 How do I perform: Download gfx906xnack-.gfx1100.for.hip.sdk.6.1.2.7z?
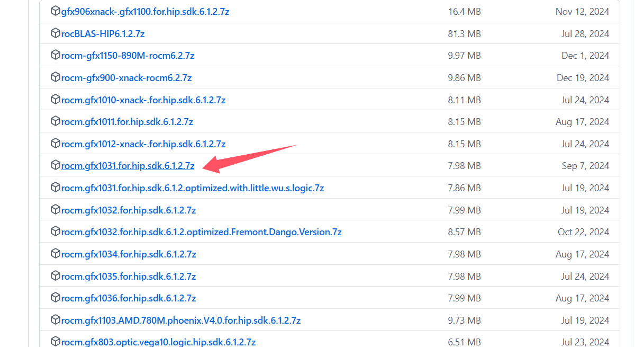click(145, 12)
